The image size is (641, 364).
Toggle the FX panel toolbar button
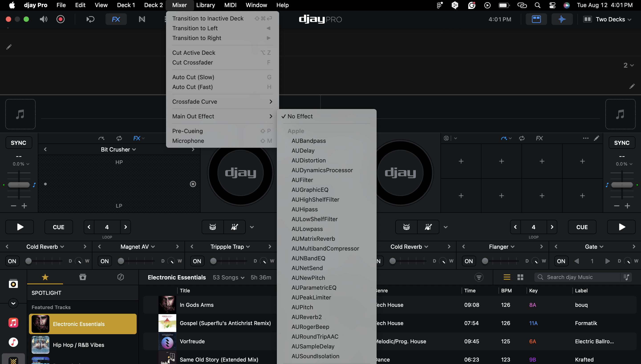click(116, 19)
